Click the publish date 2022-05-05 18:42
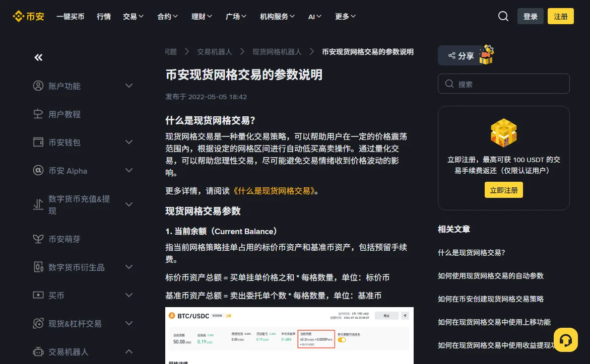590x364 pixels. click(218, 97)
